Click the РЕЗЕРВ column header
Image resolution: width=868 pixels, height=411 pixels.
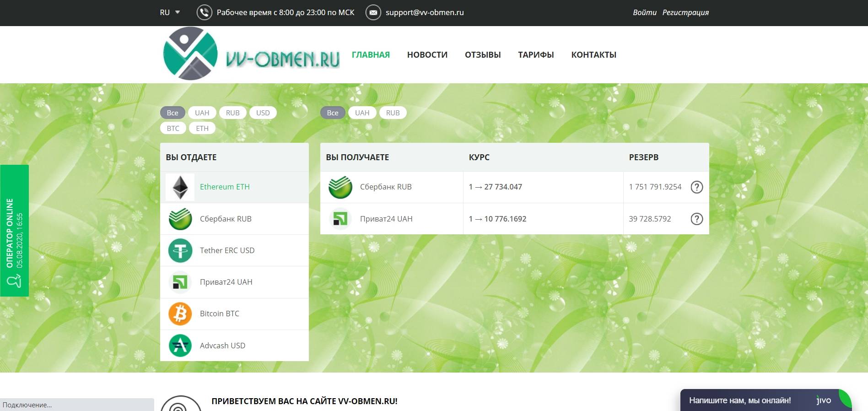643,157
